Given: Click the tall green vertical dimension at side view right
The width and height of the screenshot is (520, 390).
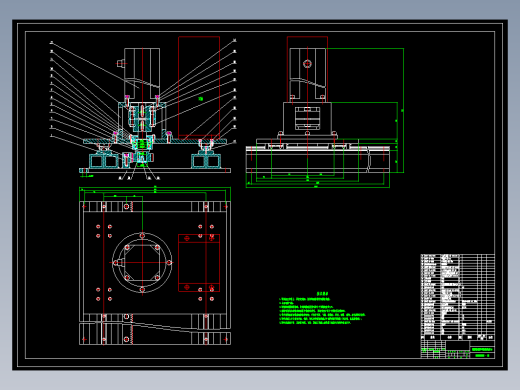Looking at the screenshot, I should (403, 110).
